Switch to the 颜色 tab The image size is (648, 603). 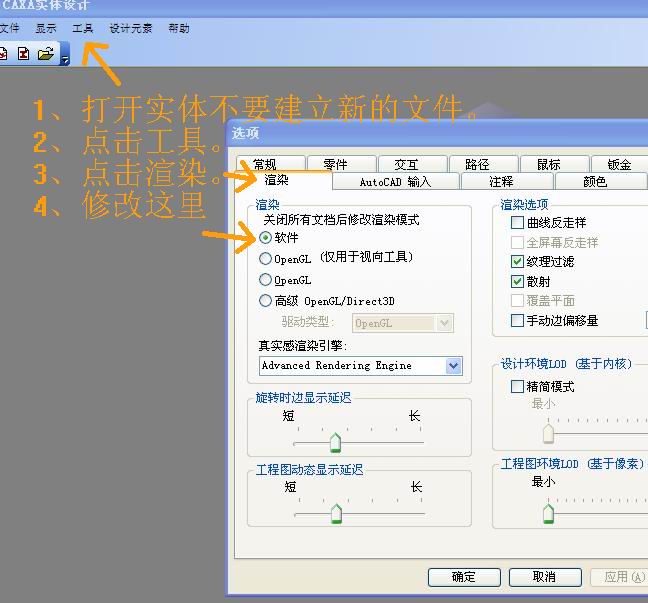pyautogui.click(x=600, y=181)
